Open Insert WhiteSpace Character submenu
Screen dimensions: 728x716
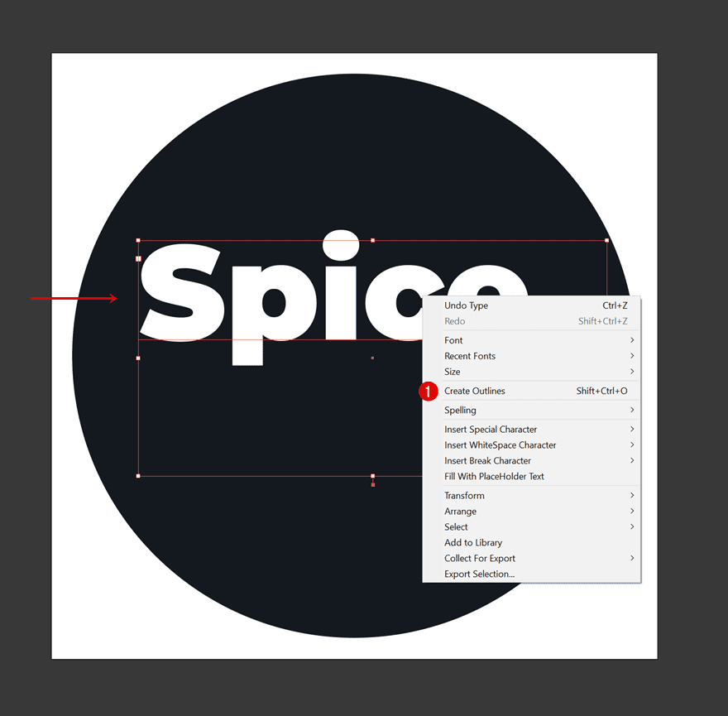pos(500,444)
